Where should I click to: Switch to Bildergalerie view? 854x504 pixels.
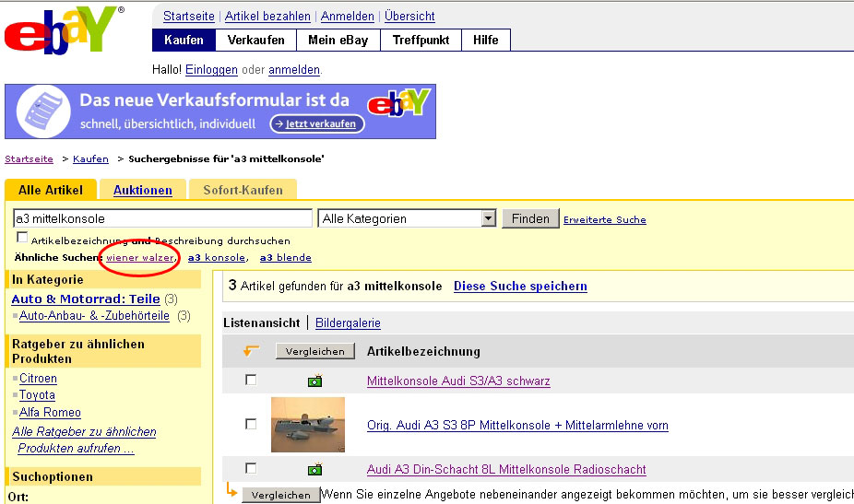pos(348,322)
